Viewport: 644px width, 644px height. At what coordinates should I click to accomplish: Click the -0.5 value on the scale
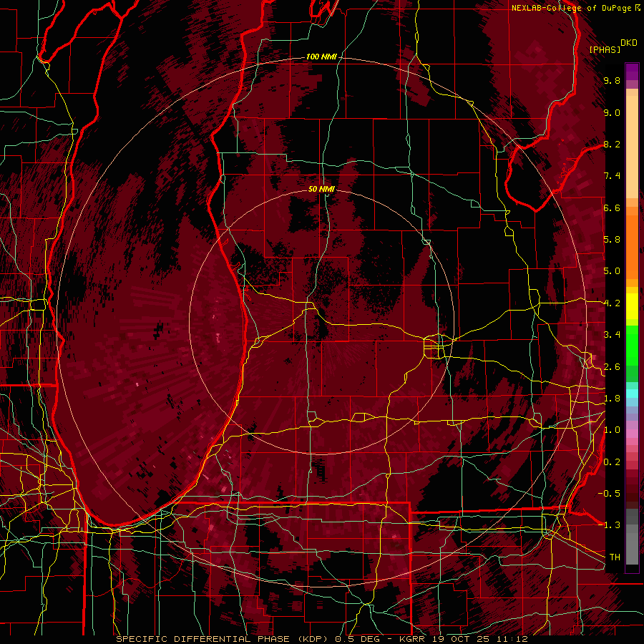click(x=609, y=494)
